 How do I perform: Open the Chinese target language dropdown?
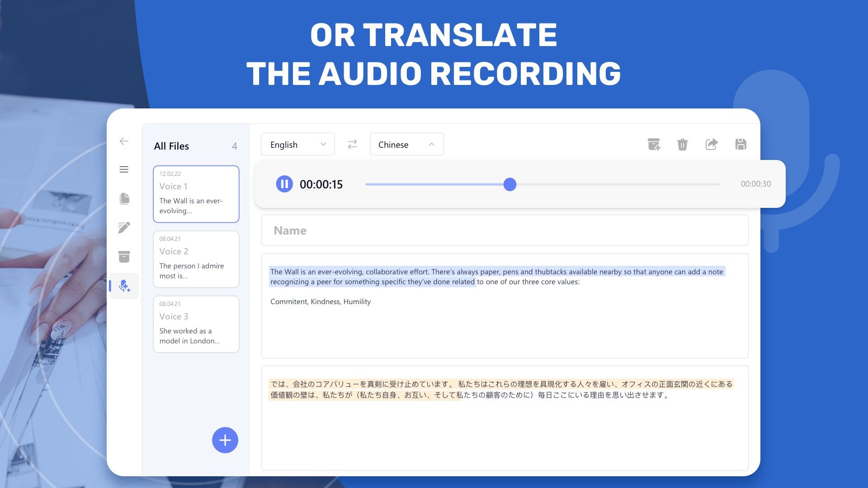[x=407, y=145]
